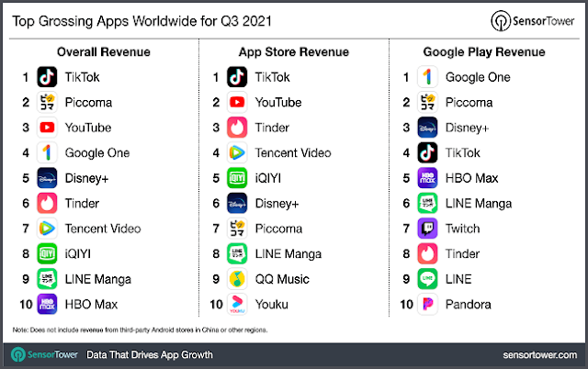588x369 pixels.
Task: Open the sensortower.com link in footer
Action: click(540, 354)
